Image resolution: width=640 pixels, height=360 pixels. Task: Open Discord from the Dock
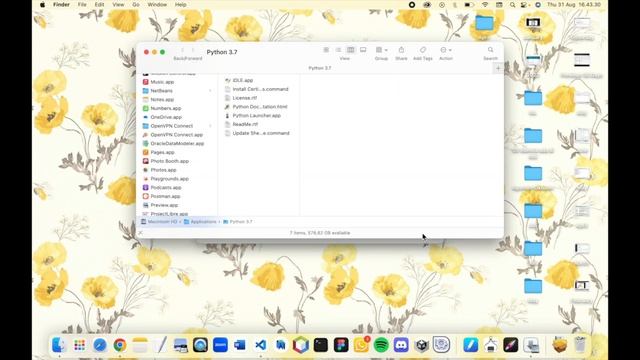point(401,345)
